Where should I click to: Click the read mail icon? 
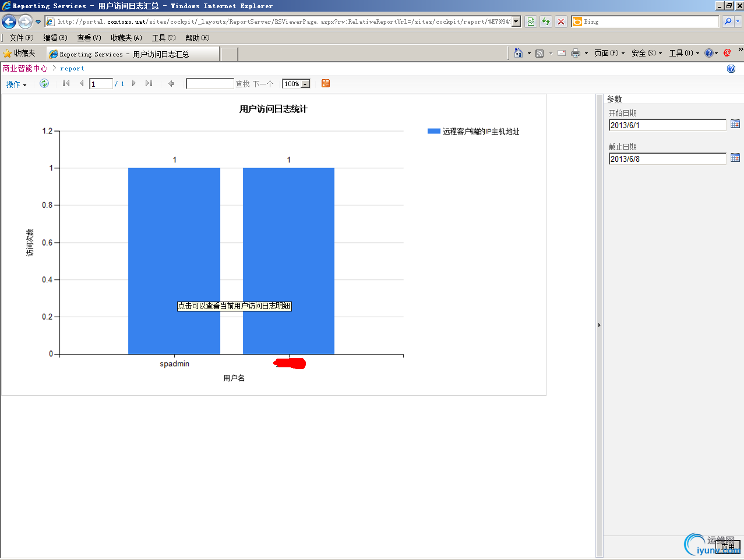tap(562, 53)
